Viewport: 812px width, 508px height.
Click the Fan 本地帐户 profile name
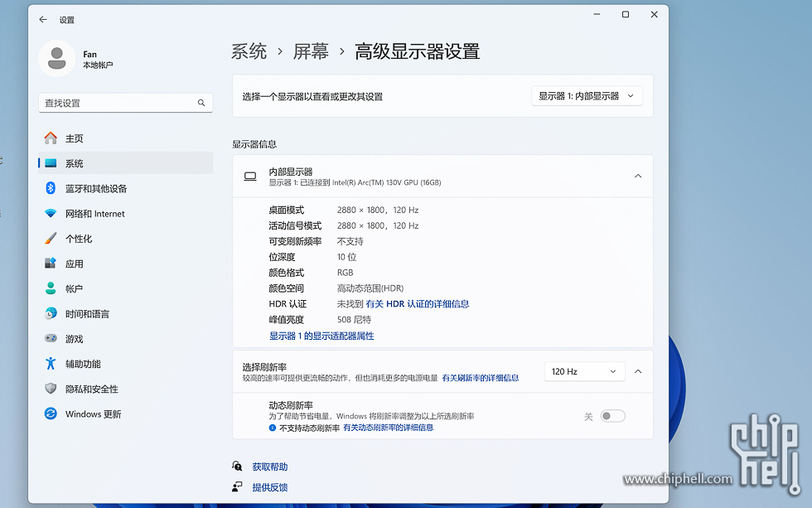98,59
